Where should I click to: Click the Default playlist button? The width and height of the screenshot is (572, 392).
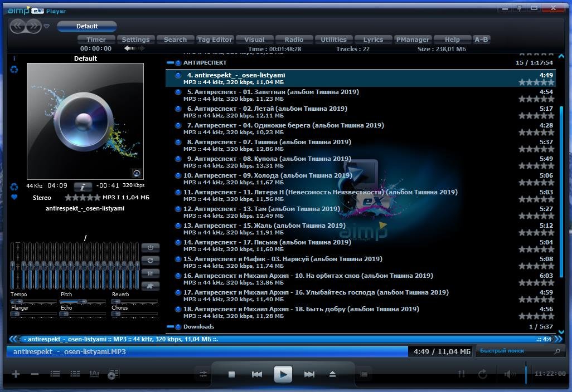click(87, 26)
